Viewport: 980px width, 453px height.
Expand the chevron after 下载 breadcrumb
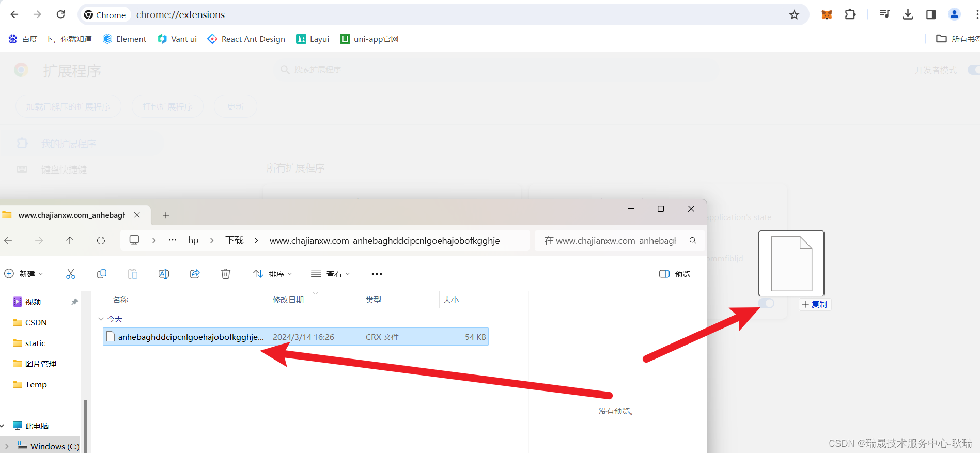click(256, 240)
